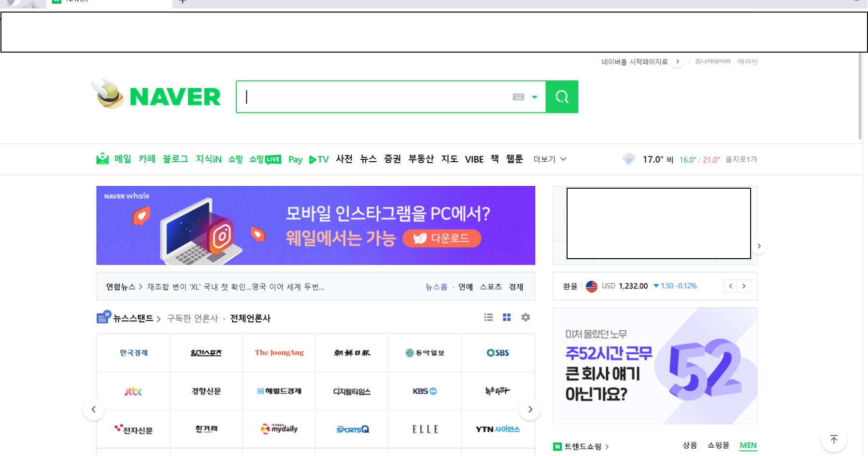This screenshot has width=868, height=456.
Task: Go to 카페 service
Action: pyautogui.click(x=147, y=159)
